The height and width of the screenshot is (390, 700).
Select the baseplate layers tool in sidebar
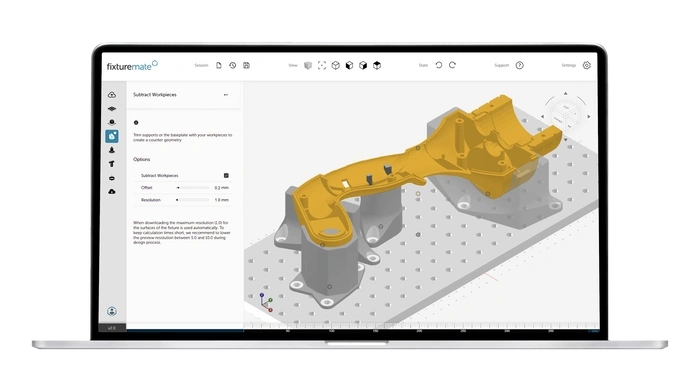point(112,108)
